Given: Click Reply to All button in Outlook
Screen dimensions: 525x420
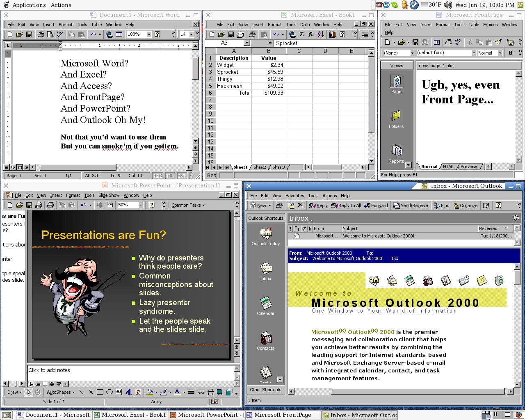Looking at the screenshot, I should 346,205.
